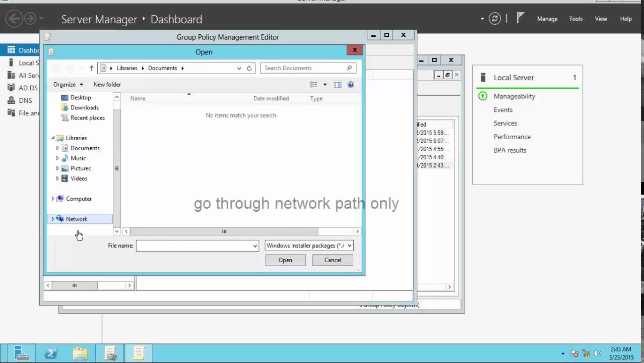The height and width of the screenshot is (363, 644).
Task: Expand the Music library node
Action: [57, 158]
